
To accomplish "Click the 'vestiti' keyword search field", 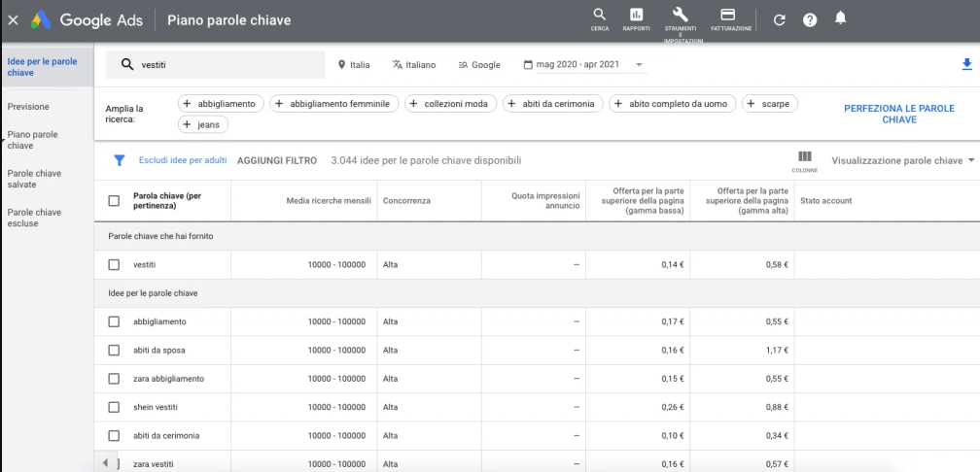I will [x=224, y=65].
